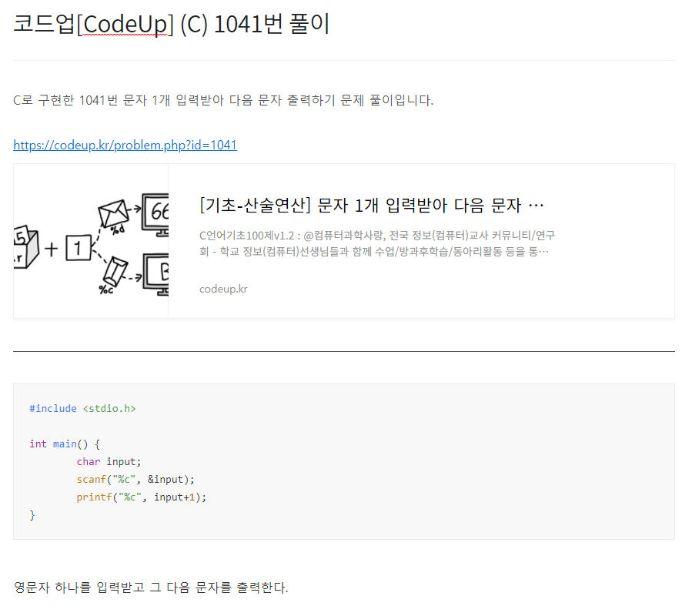
Task: Click the 'printf("%c", input+1);' code line
Action: (141, 497)
